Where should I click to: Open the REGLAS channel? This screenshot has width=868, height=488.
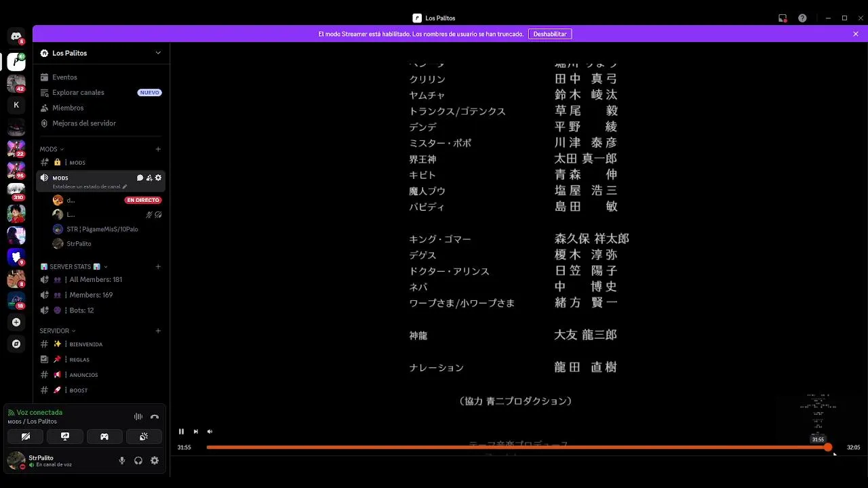click(100, 359)
